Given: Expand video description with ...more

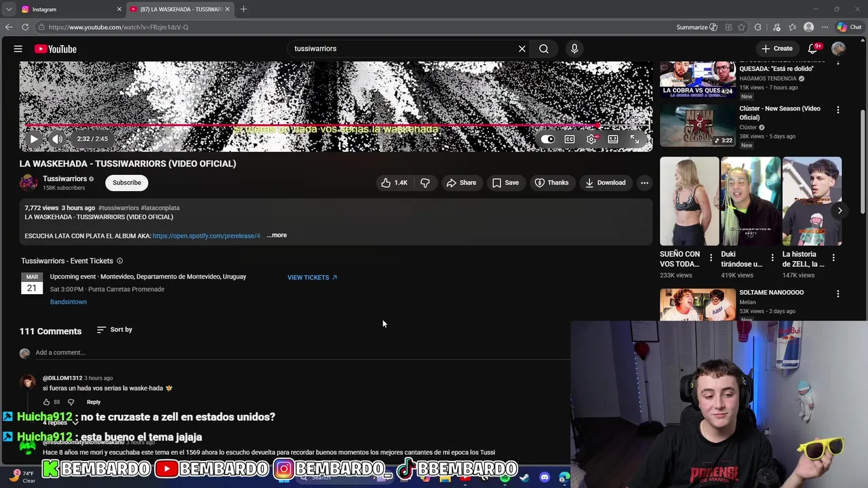Looking at the screenshot, I should tap(277, 235).
